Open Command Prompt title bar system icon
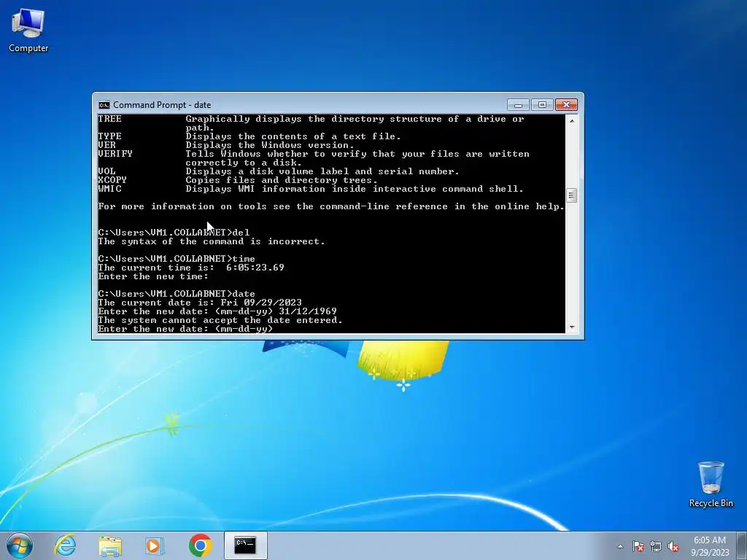This screenshot has width=747, height=560. (104, 105)
